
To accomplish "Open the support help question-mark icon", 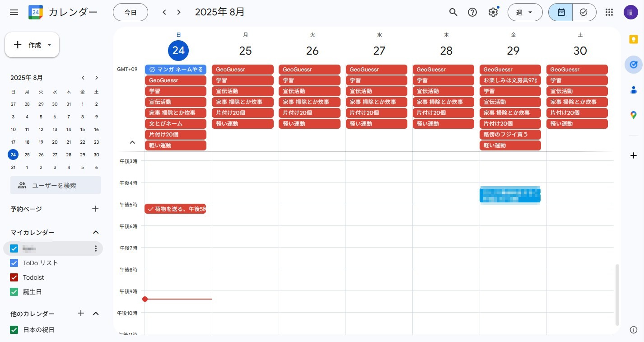I will 472,12.
